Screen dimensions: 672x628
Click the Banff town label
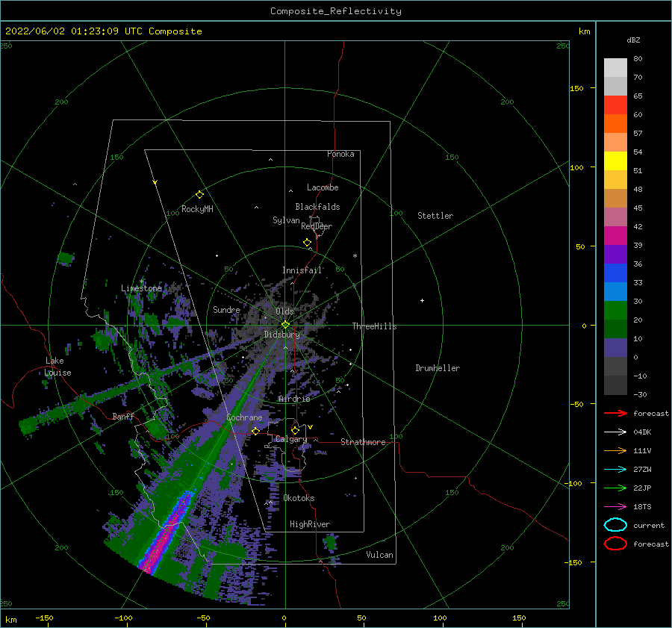click(x=123, y=416)
